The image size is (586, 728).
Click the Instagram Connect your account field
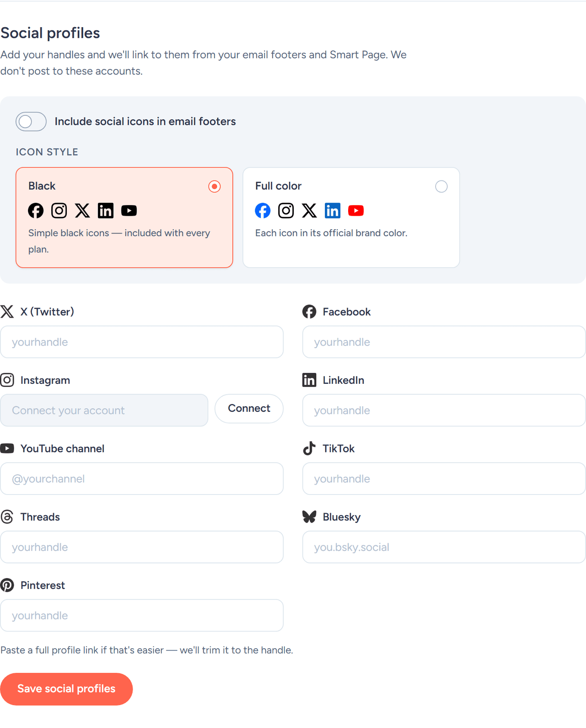click(x=104, y=411)
